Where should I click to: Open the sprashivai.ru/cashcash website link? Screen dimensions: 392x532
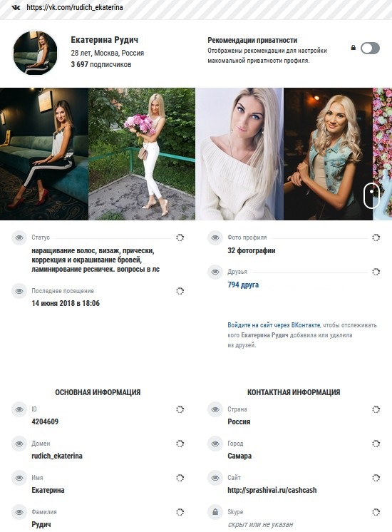click(272, 490)
